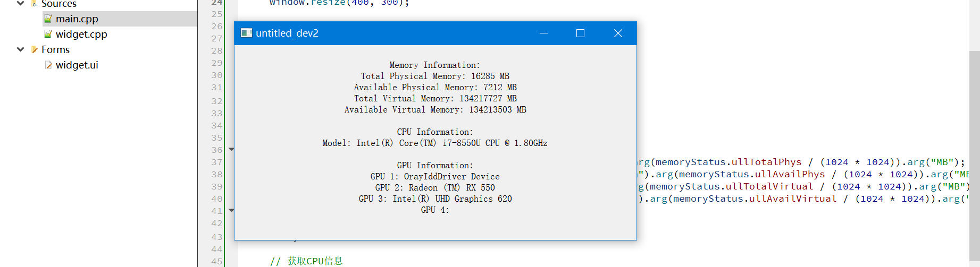Click 'GPU 2: Radeon (TM) RX 550' line
980x267 pixels.
(435, 187)
